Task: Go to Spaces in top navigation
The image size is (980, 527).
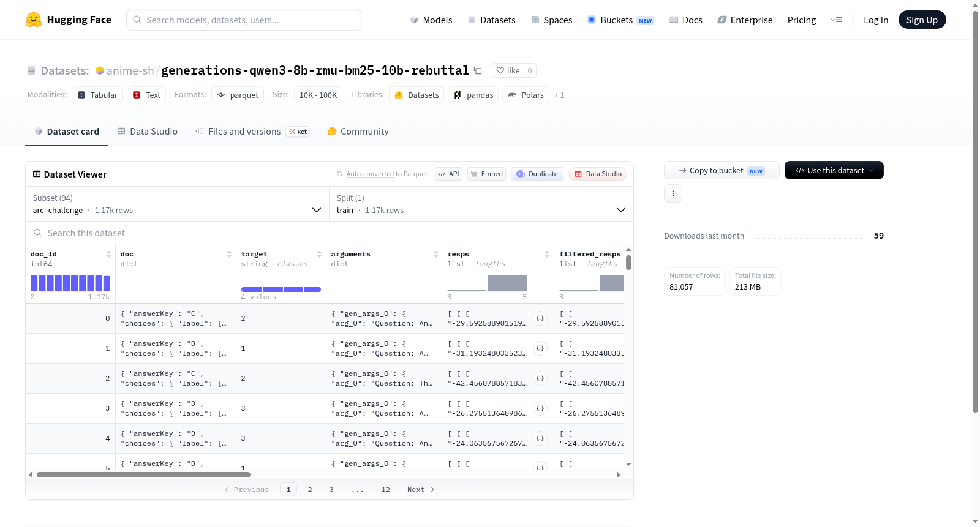Action: pos(552,20)
